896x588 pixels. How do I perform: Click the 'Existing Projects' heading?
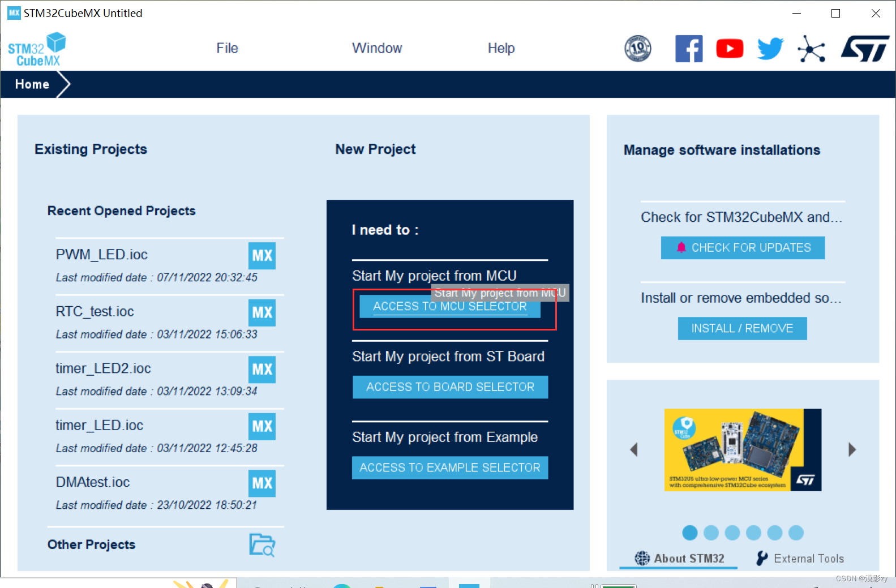point(91,149)
